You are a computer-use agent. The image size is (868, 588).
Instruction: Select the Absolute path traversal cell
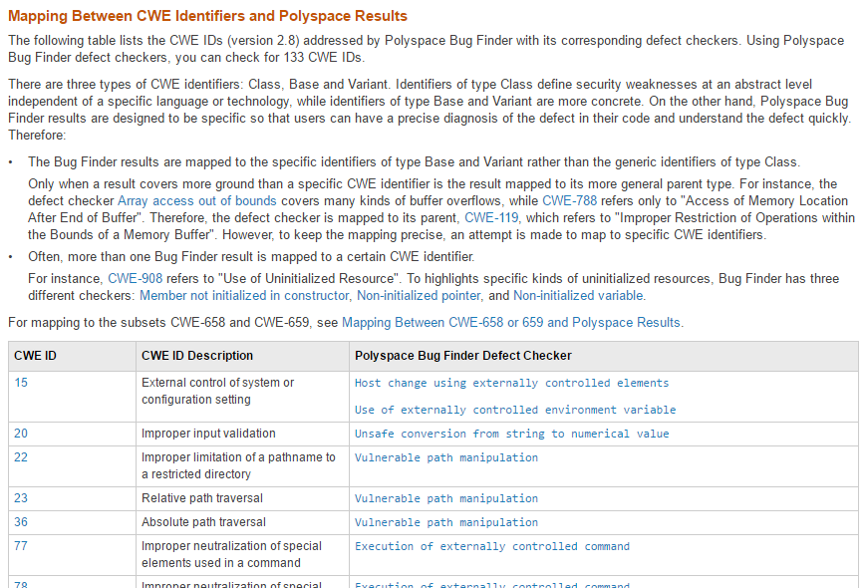(x=242, y=522)
